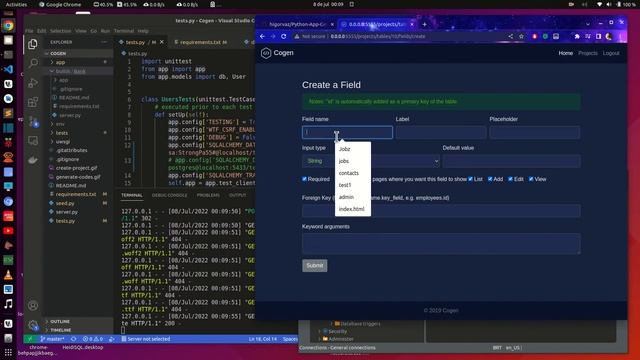Open the Chrome extensions puzzle icon

577,36
